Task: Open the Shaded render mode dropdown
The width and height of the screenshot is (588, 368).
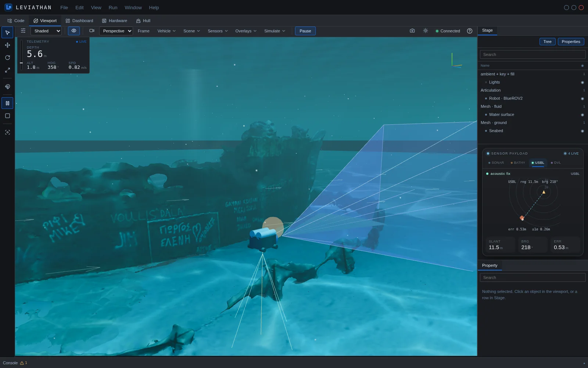Action: coord(46,31)
